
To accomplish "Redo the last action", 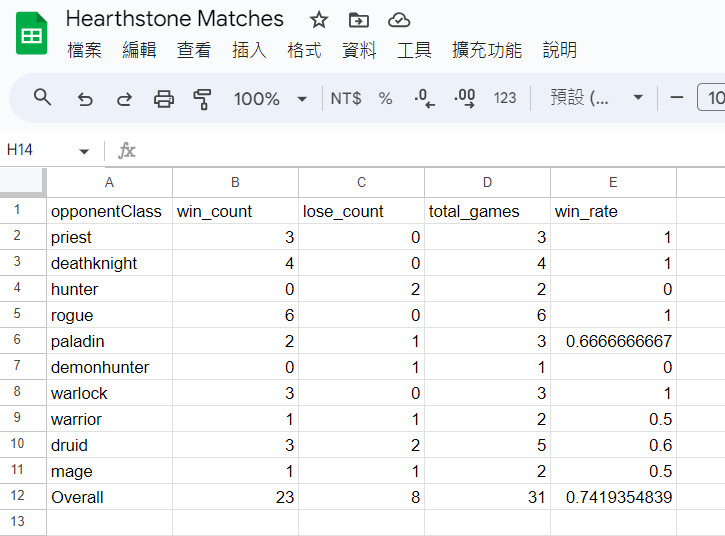I will point(124,99).
